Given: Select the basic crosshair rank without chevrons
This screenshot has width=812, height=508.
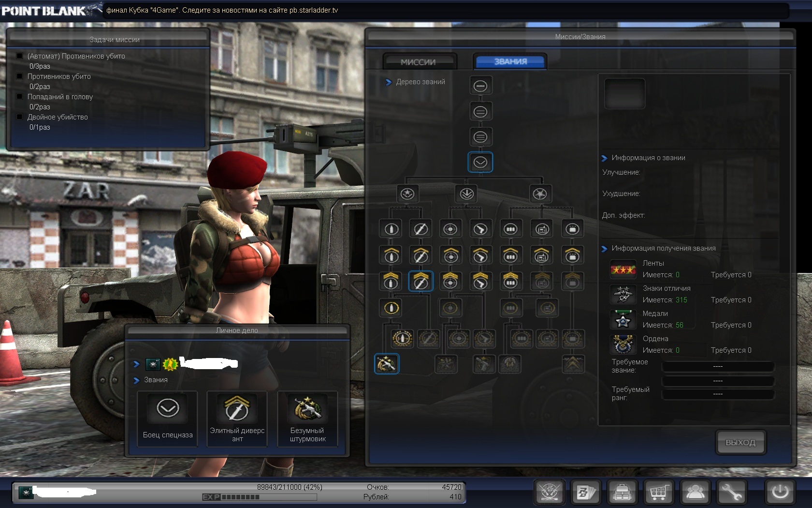Looking at the screenshot, I should [x=450, y=229].
